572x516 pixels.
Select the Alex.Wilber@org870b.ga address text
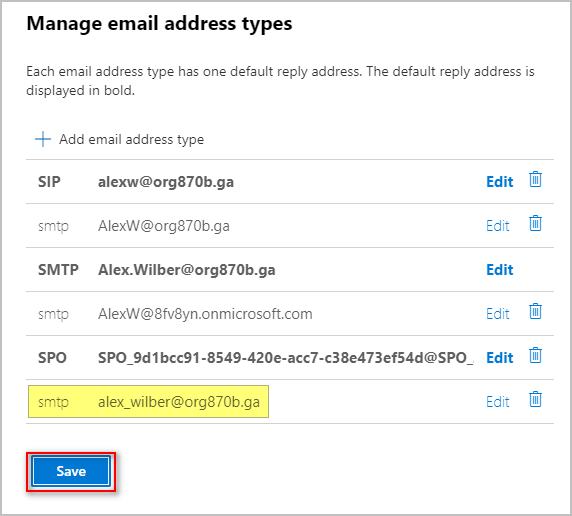(186, 270)
